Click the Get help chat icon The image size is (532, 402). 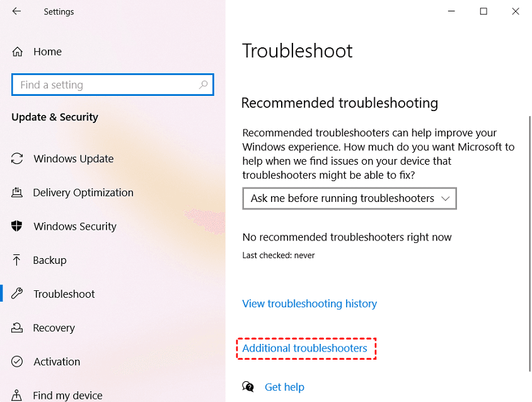tap(248, 387)
